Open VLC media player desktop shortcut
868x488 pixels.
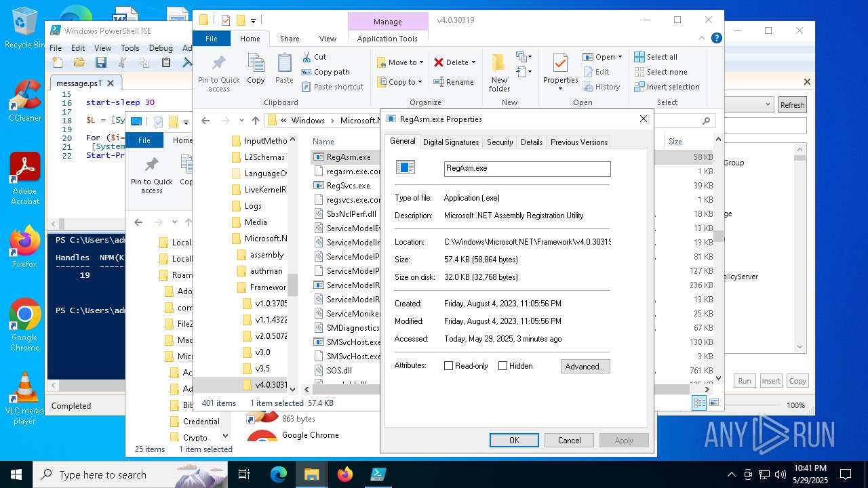pos(24,399)
